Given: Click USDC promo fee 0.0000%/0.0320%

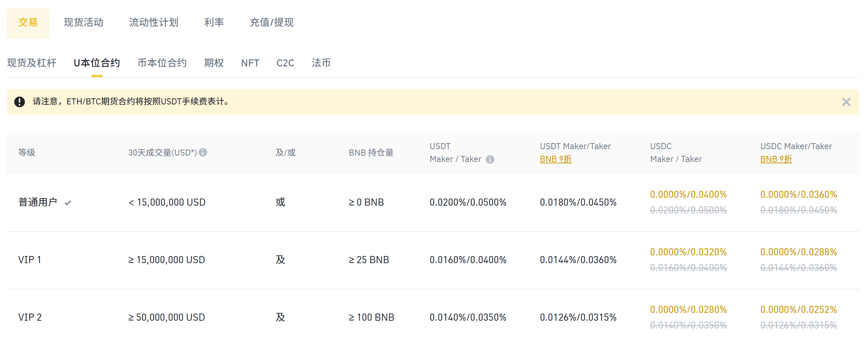Looking at the screenshot, I should tap(689, 252).
